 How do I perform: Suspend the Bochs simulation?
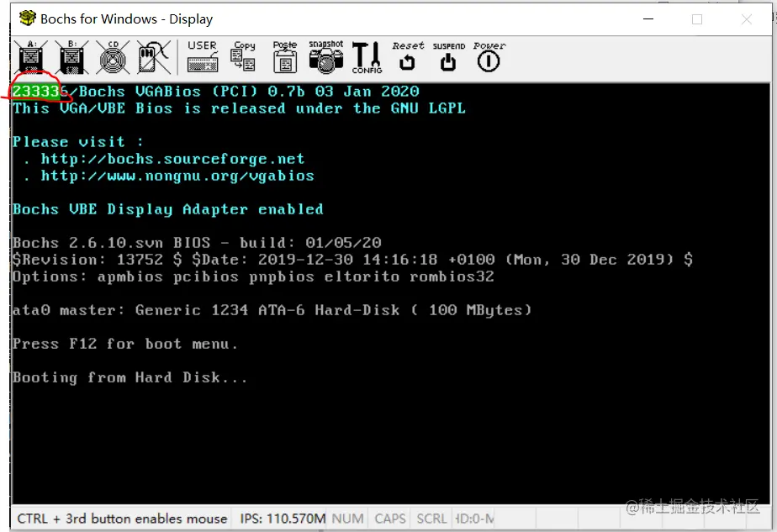448,56
